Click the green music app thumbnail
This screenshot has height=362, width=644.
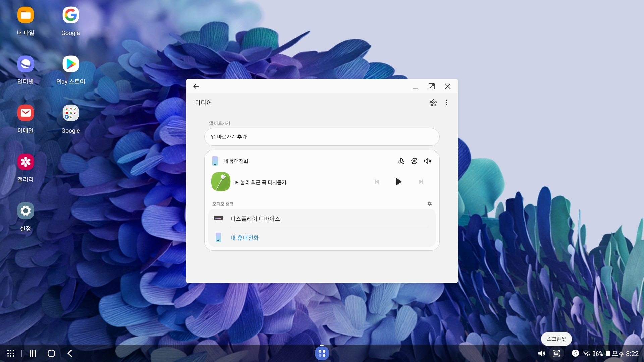[x=221, y=182]
